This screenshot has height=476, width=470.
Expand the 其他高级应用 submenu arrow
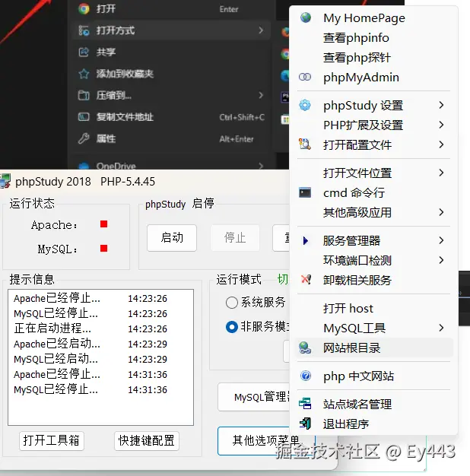point(441,212)
